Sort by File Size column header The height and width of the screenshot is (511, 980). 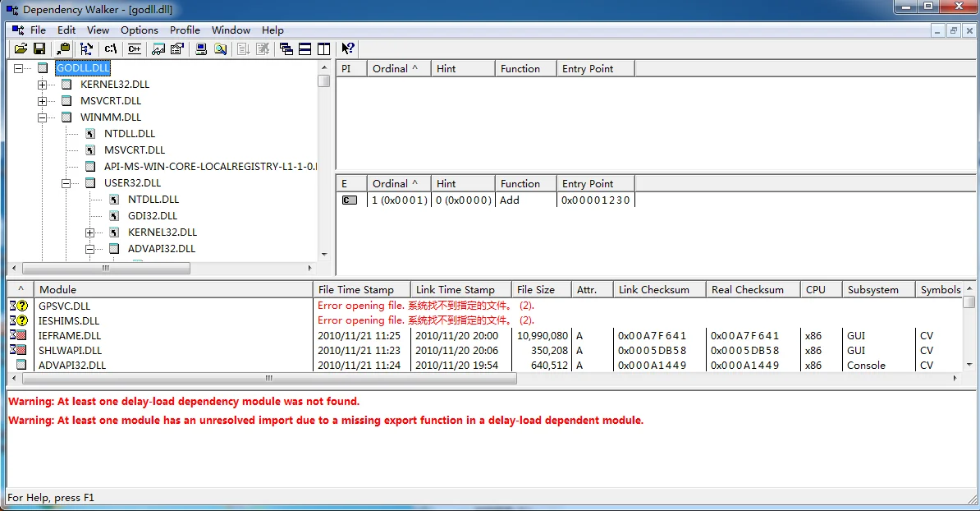click(x=541, y=289)
